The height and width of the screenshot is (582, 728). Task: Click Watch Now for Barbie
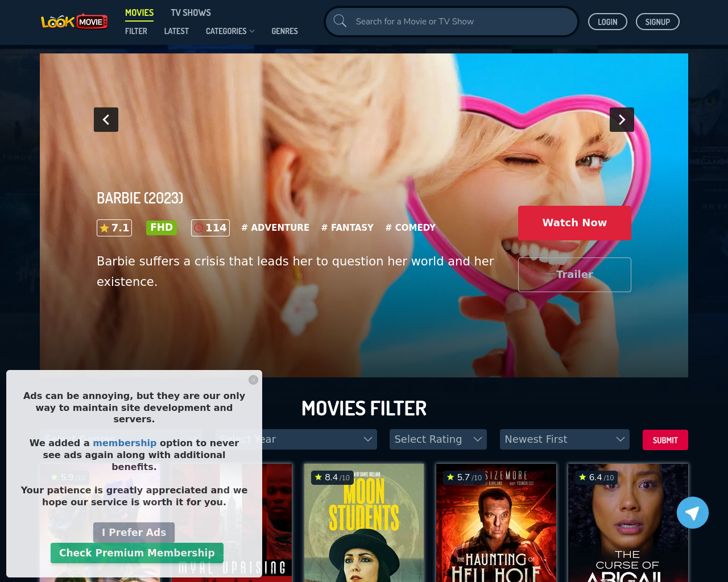[574, 223]
